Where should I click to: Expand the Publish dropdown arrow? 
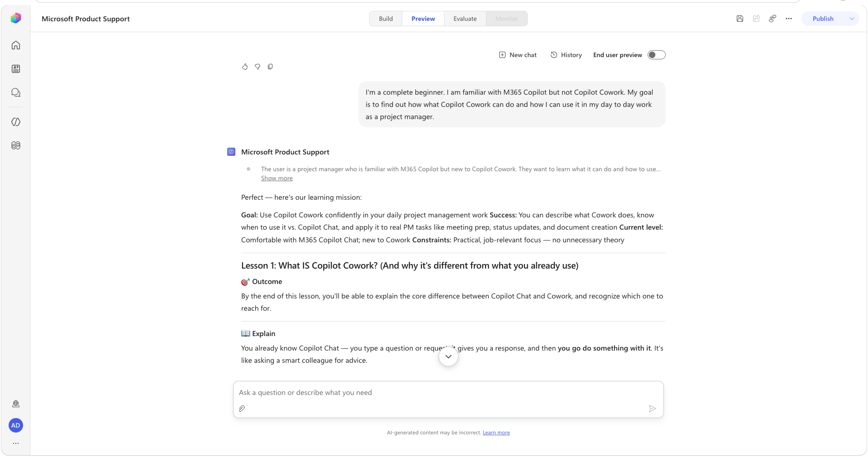pos(852,19)
